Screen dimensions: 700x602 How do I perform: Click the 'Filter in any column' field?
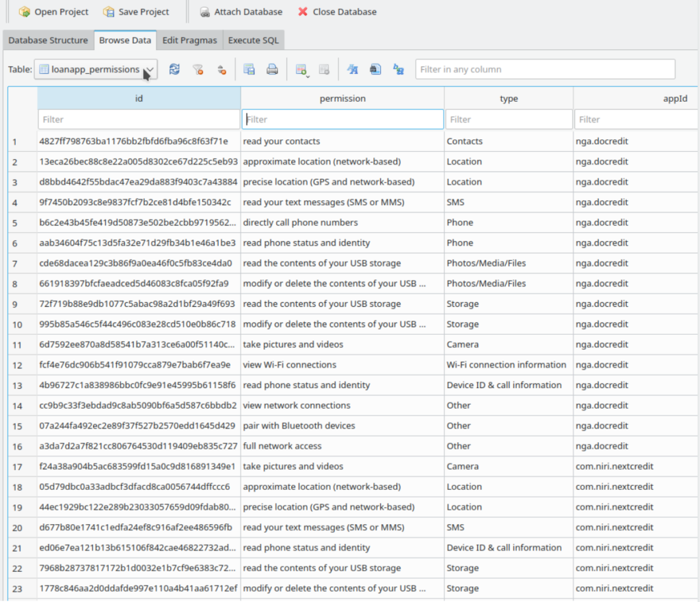545,69
